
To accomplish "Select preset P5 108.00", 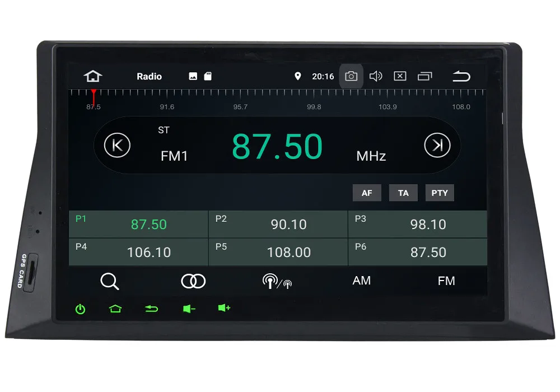I will pyautogui.click(x=278, y=252).
